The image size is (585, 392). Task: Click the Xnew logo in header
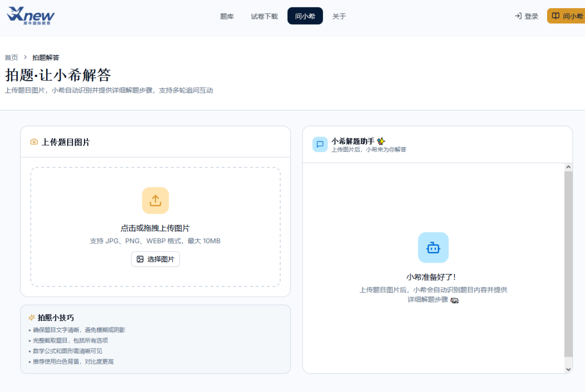[30, 16]
